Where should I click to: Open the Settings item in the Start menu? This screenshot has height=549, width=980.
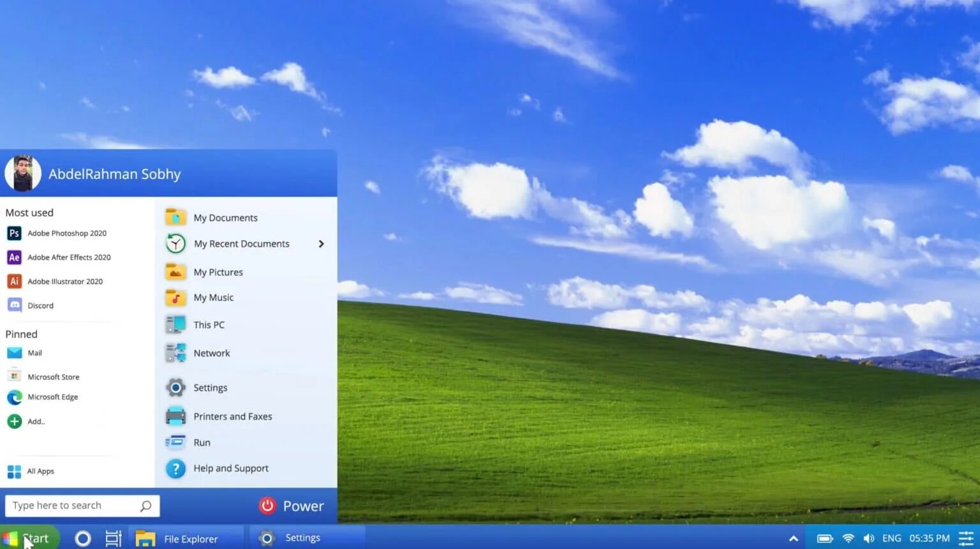pyautogui.click(x=211, y=387)
